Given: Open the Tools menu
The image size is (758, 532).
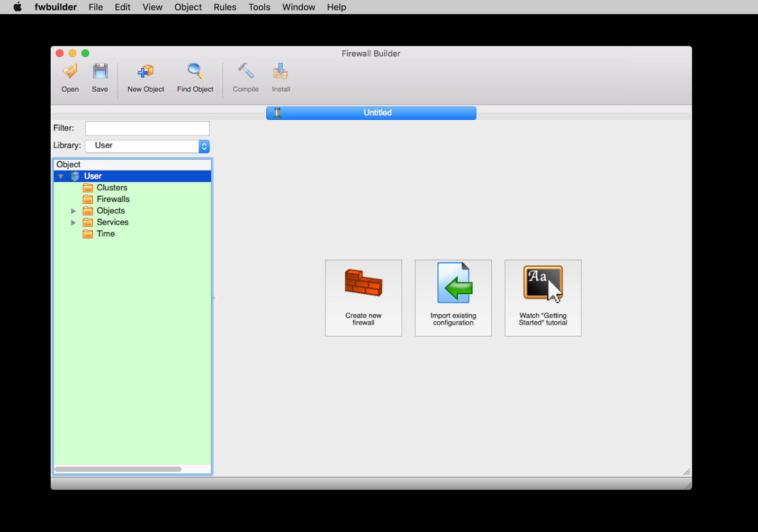Looking at the screenshot, I should [259, 7].
